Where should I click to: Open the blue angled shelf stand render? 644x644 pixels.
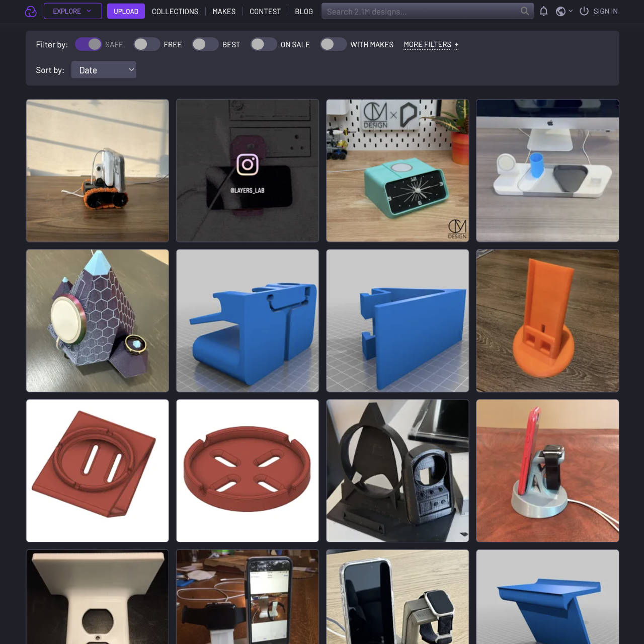tap(547, 597)
